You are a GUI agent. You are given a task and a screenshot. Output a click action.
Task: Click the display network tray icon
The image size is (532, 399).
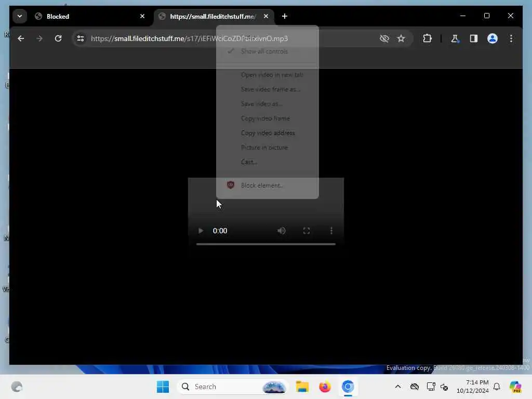tap(431, 387)
